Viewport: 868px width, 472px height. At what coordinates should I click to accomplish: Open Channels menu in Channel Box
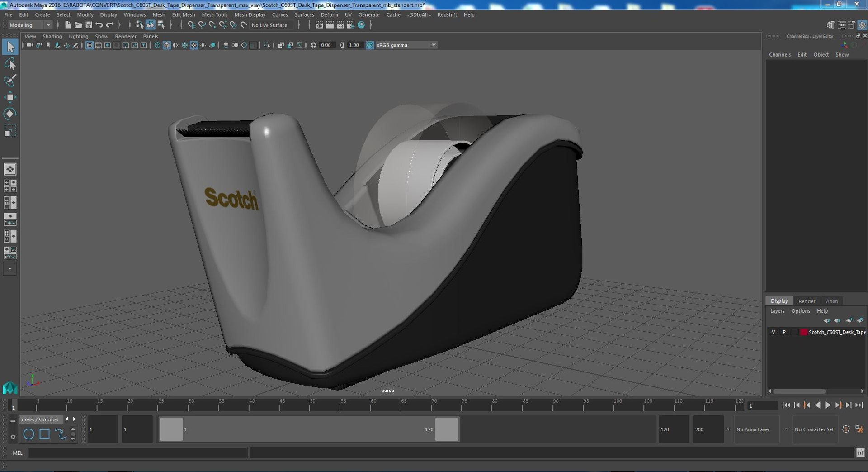point(780,54)
